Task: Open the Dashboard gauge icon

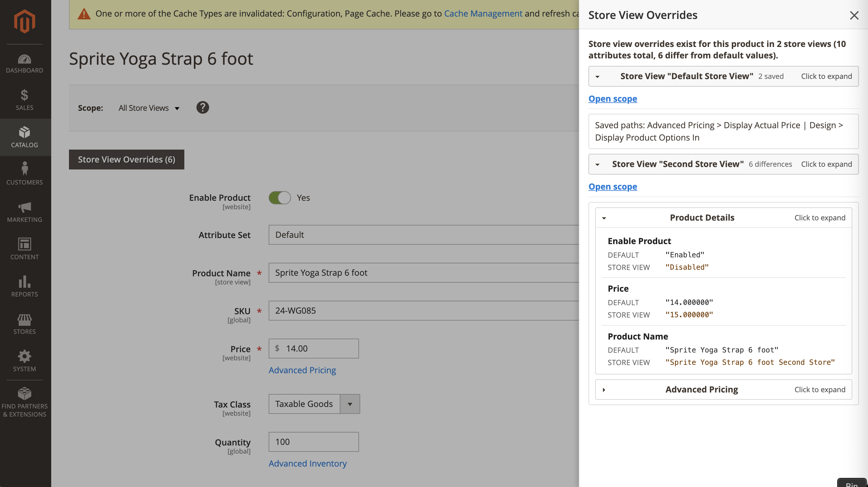Action: (25, 59)
